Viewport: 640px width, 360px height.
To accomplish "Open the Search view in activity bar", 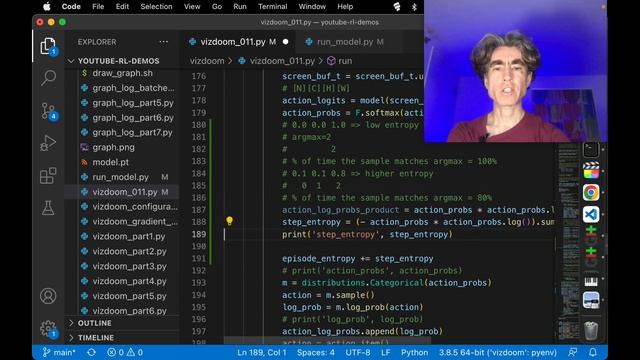I will [48, 78].
